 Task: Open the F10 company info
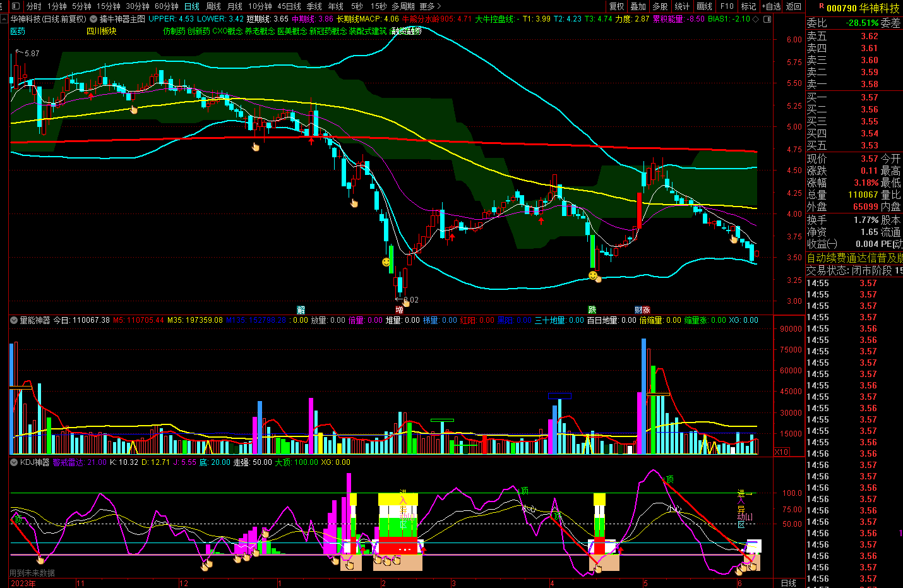click(727, 6)
